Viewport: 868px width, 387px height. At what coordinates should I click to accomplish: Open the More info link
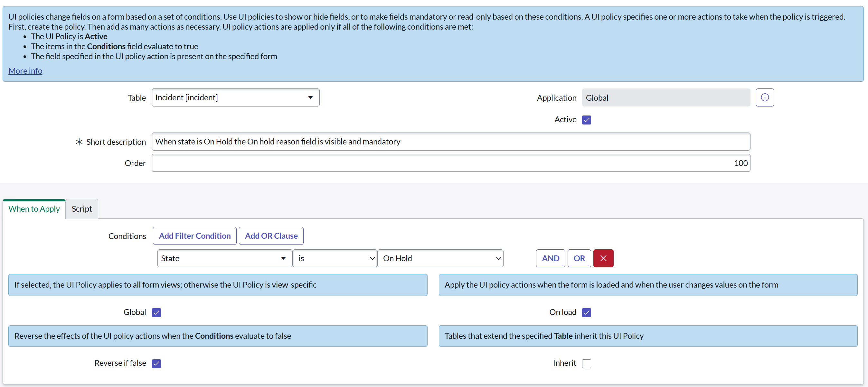coord(25,71)
